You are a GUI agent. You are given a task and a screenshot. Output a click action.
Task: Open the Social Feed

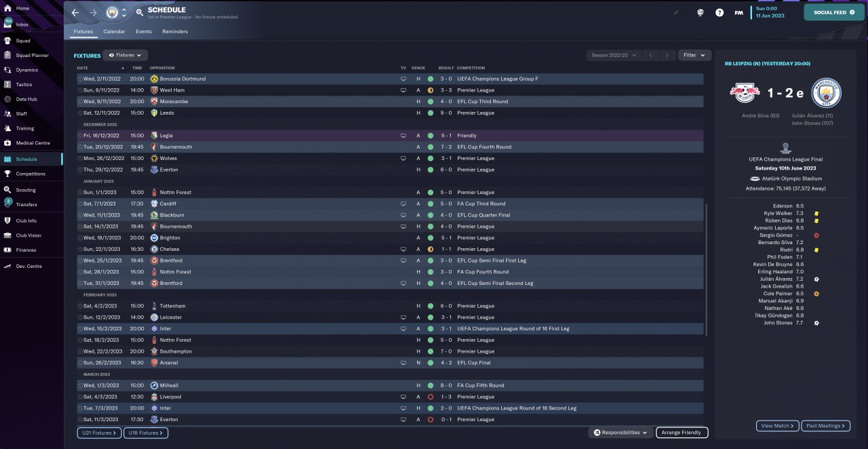(834, 12)
